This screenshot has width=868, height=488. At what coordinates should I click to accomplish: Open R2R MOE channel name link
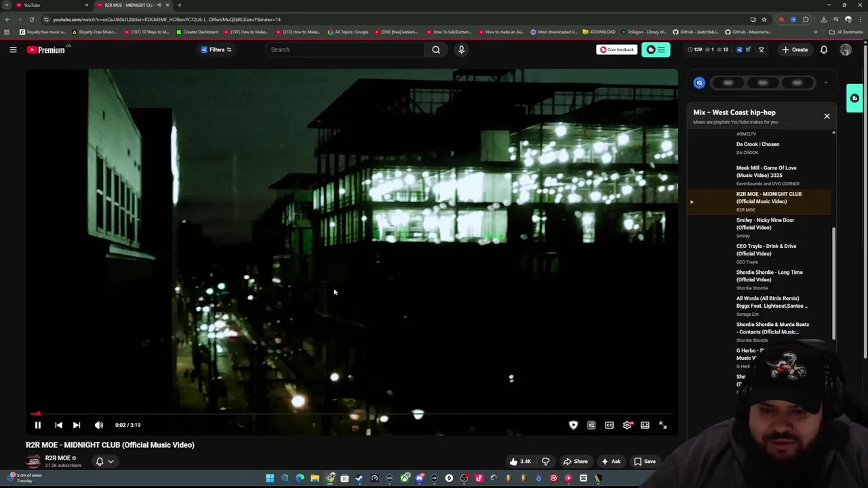click(58, 458)
